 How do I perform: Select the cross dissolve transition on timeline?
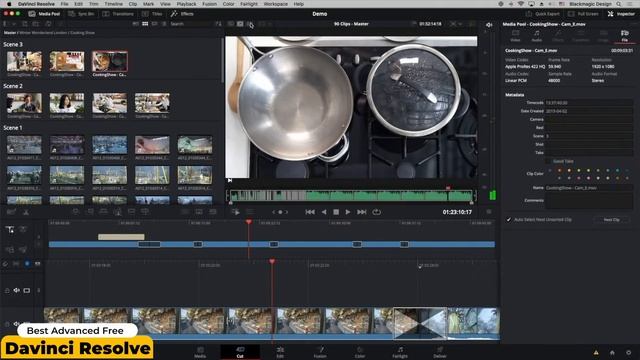(420, 323)
